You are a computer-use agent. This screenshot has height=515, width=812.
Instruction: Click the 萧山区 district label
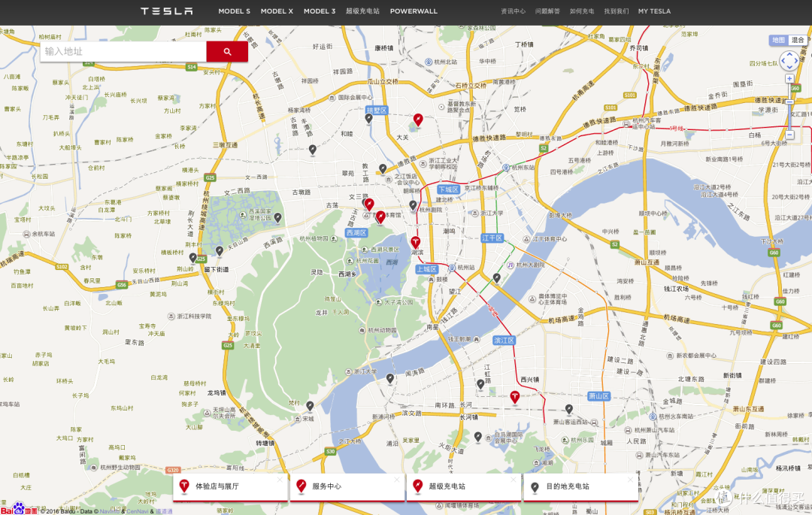(598, 396)
